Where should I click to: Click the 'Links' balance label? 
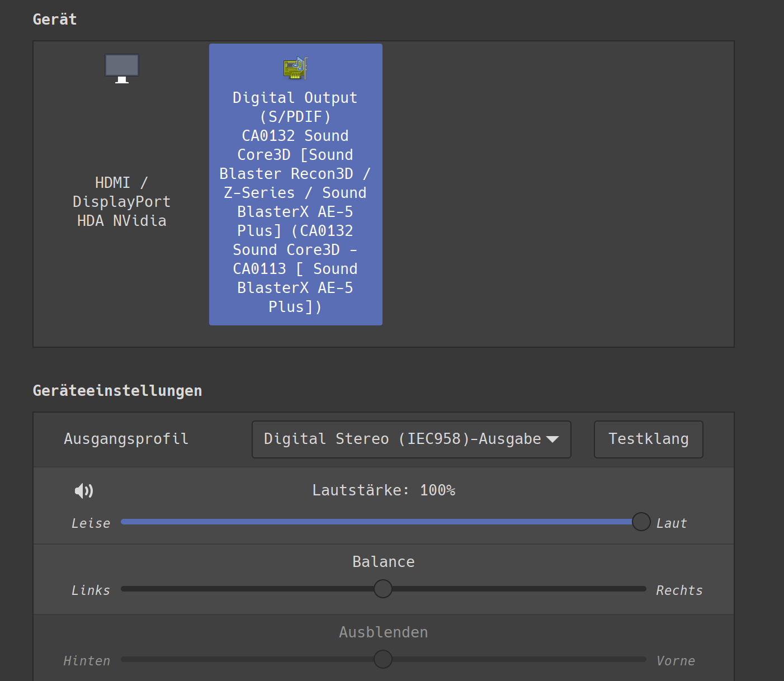tap(91, 590)
